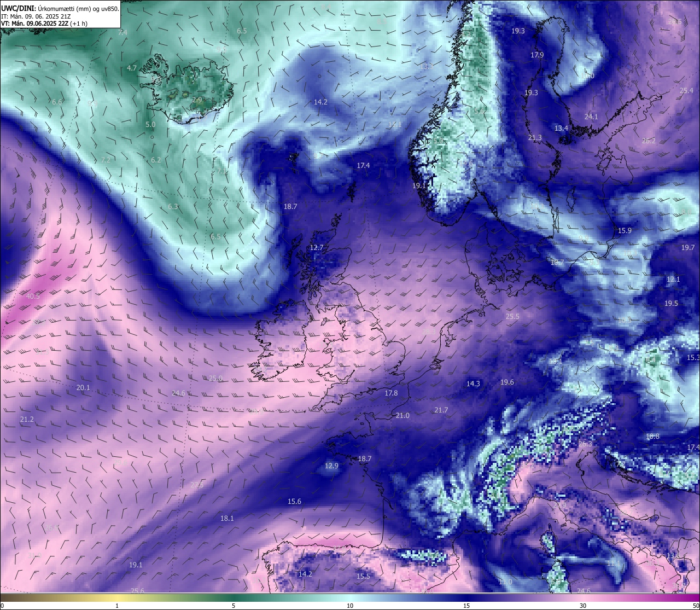Click the 21.0 value on the map
Viewport: 700px width, 610px height.
click(x=402, y=416)
